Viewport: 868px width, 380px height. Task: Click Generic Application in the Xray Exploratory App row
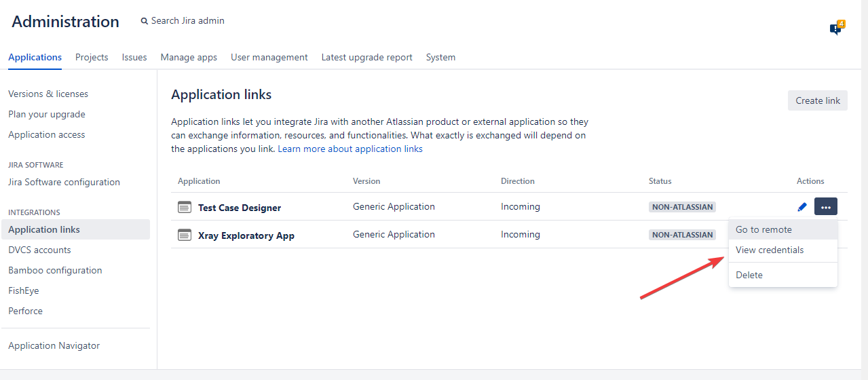pyautogui.click(x=394, y=234)
